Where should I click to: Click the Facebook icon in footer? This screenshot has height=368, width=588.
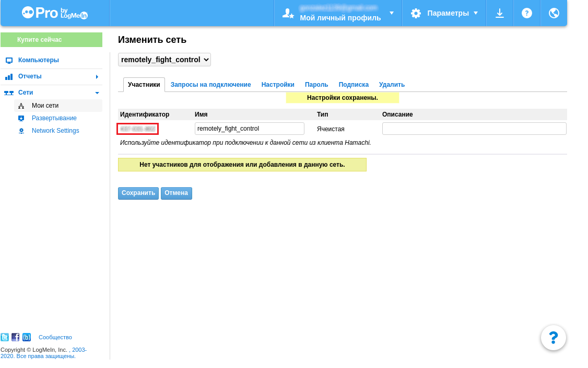tap(16, 337)
